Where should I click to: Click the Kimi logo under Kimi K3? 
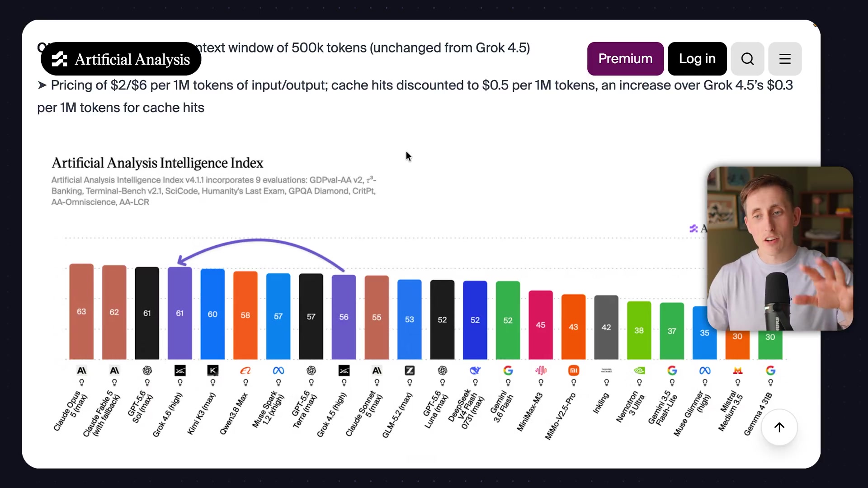pyautogui.click(x=212, y=371)
